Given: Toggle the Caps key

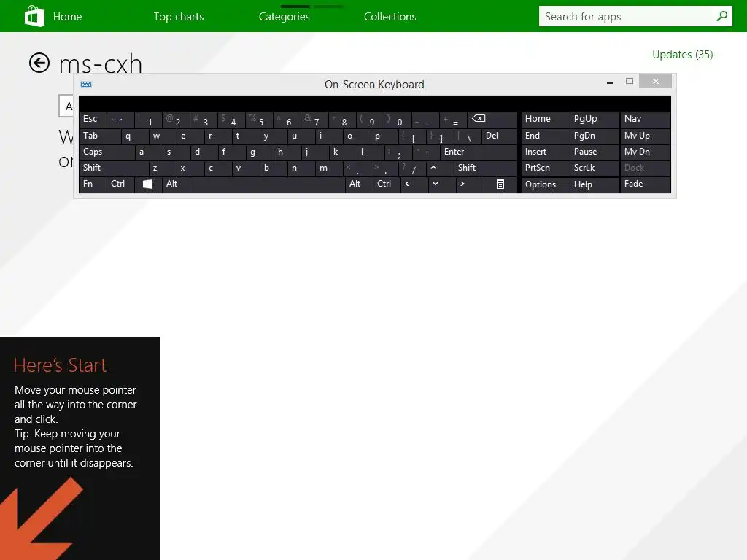Looking at the screenshot, I should (x=107, y=152).
